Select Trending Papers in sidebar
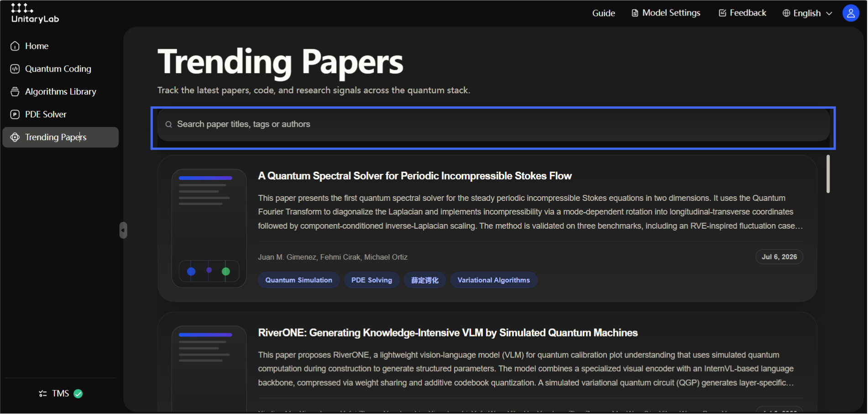The width and height of the screenshot is (868, 414). tap(60, 137)
